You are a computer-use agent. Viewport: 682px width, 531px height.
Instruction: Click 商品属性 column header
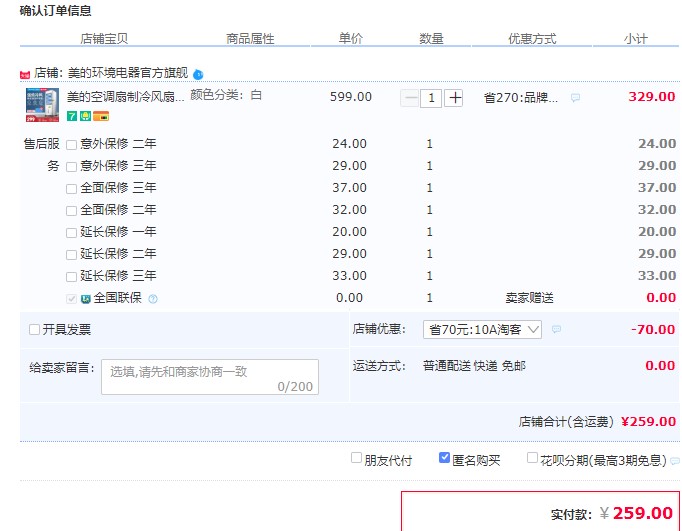tap(250, 39)
